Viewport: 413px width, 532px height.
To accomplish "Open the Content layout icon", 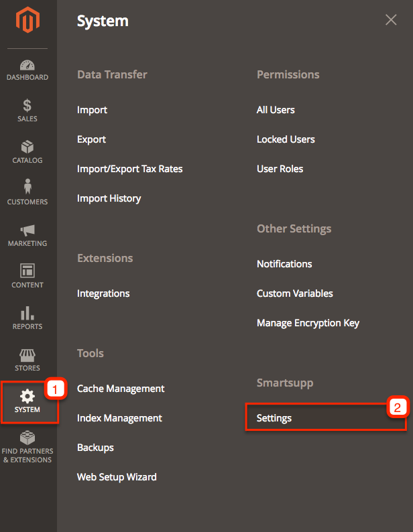I will (27, 271).
